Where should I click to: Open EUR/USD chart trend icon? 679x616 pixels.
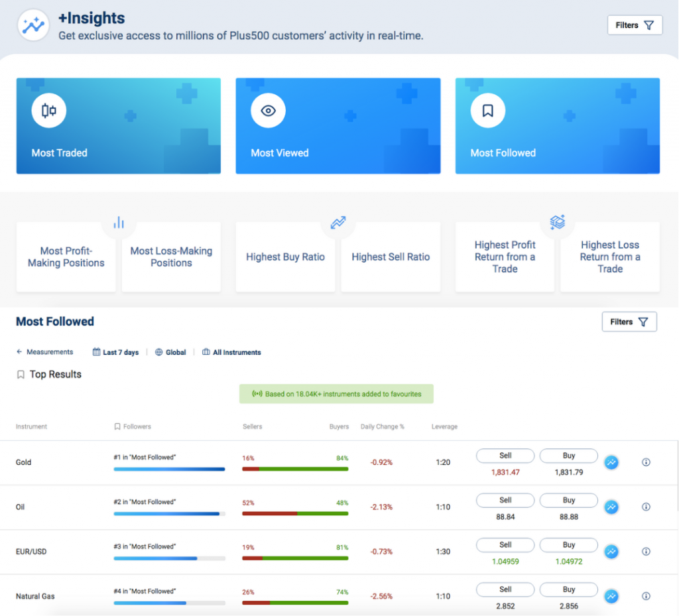click(611, 552)
